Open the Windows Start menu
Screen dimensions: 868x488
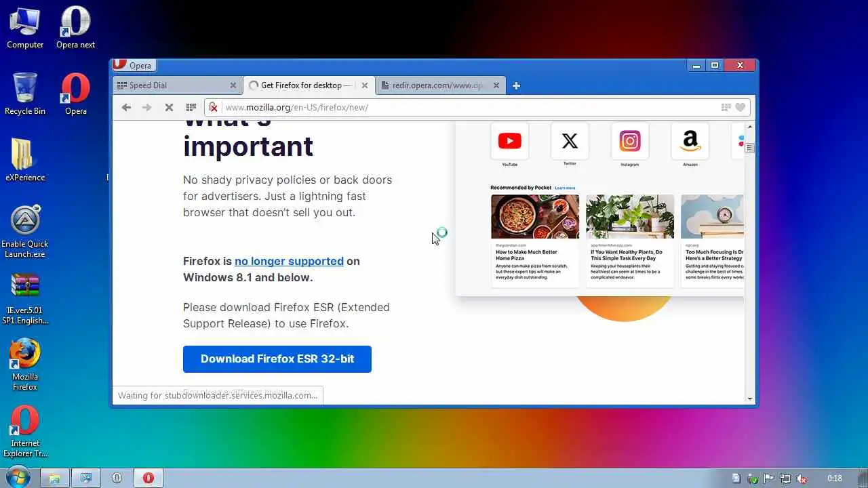[x=18, y=477]
